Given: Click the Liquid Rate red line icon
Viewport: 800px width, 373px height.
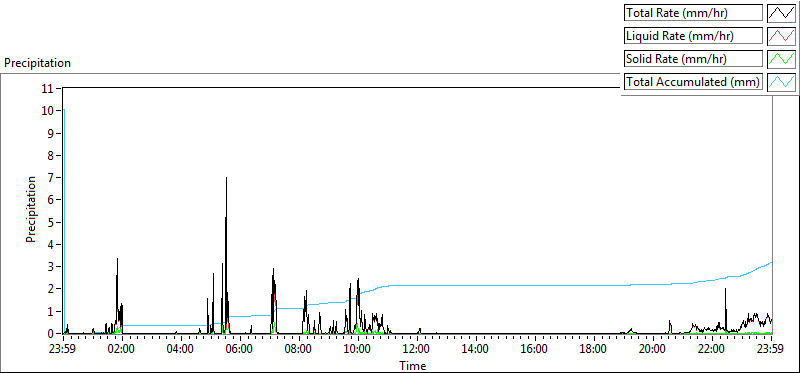Looking at the screenshot, I should point(781,36).
